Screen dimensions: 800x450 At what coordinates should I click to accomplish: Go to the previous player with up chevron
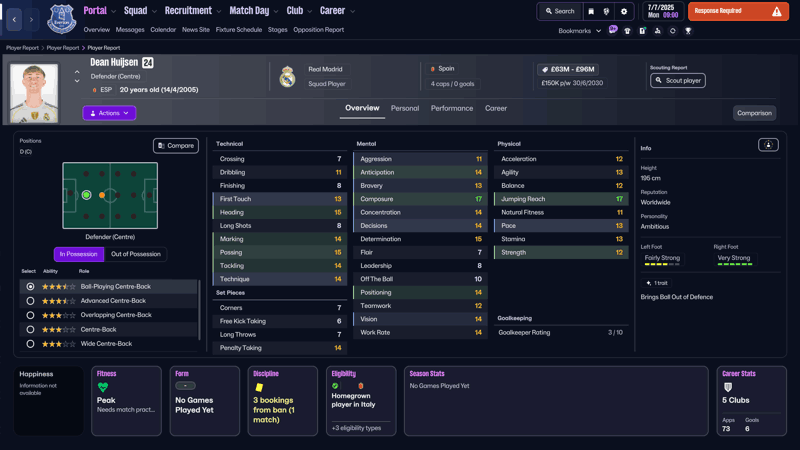77,72
